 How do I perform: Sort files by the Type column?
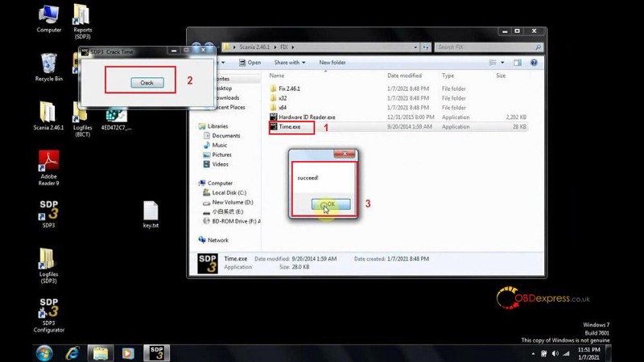[x=448, y=76]
